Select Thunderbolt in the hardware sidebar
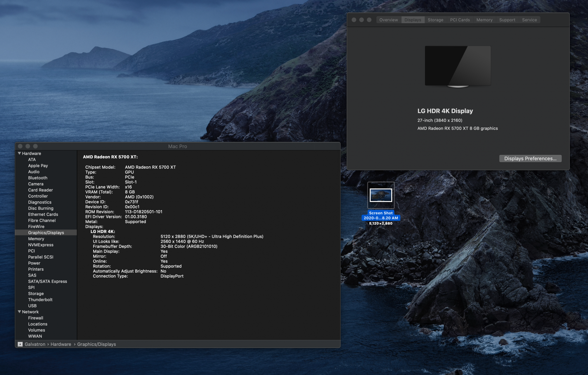 tap(40, 300)
